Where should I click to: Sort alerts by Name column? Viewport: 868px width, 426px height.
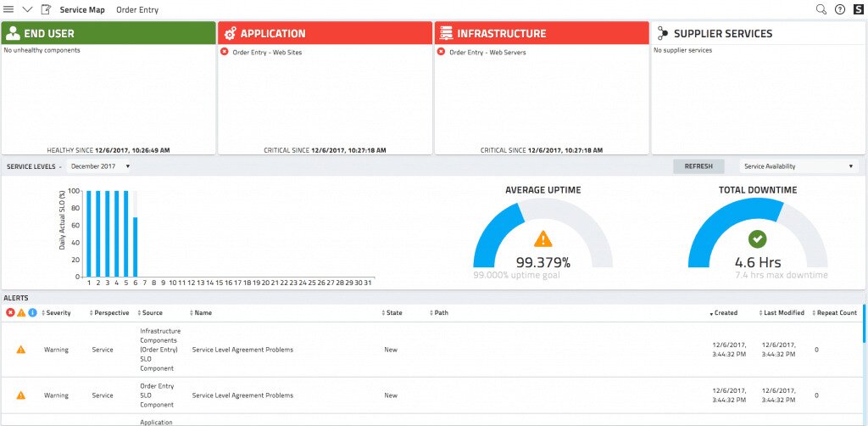201,313
